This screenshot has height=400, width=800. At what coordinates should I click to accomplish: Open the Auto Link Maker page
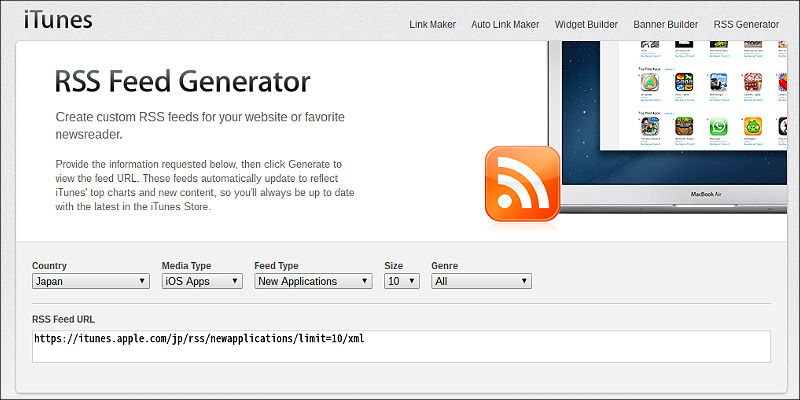(505, 24)
